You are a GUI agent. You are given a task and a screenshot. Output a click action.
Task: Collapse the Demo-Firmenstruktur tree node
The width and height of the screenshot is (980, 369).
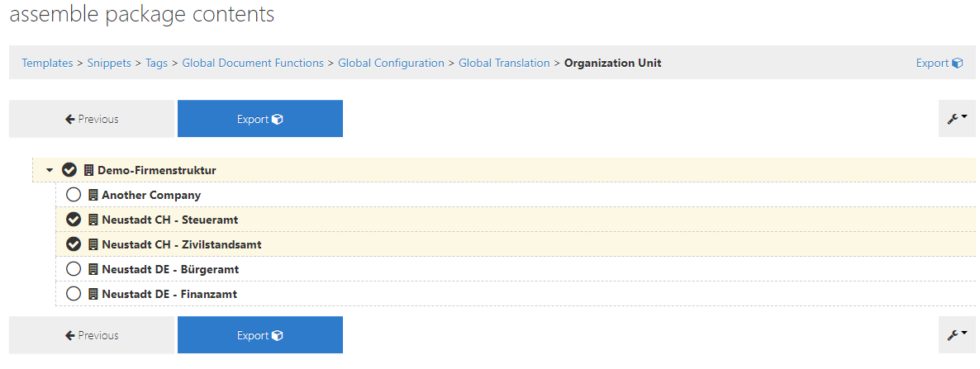(x=50, y=170)
